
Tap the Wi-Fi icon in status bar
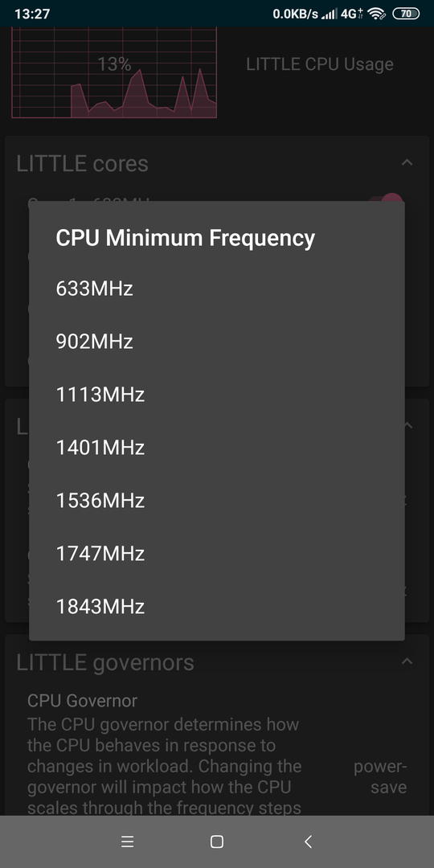(377, 14)
